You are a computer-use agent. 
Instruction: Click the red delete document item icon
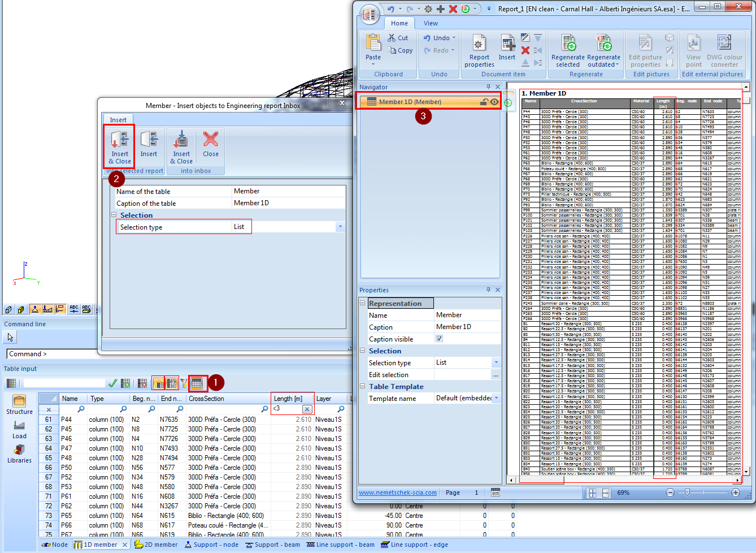pos(525,50)
